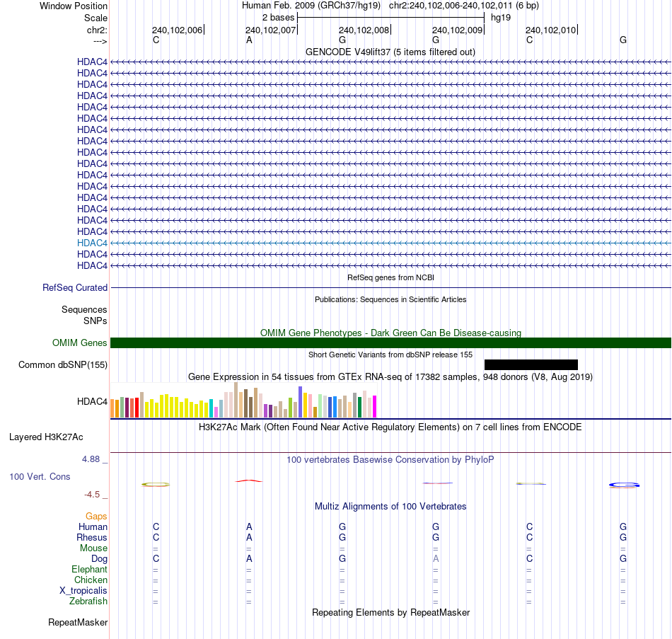672x639 pixels.
Task: Click the magenta last bar of GTEx chart
Action: pos(375,407)
